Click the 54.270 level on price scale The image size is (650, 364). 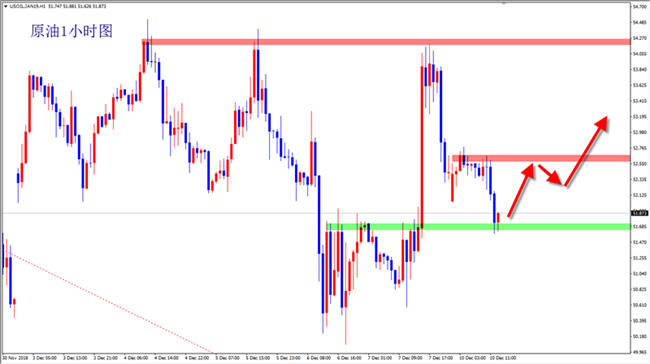point(640,38)
